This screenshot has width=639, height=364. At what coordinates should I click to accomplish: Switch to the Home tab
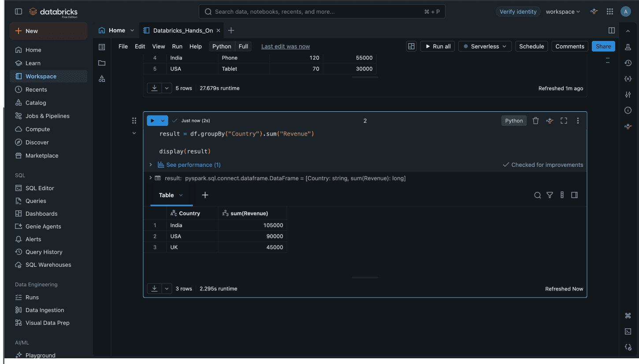click(x=117, y=30)
